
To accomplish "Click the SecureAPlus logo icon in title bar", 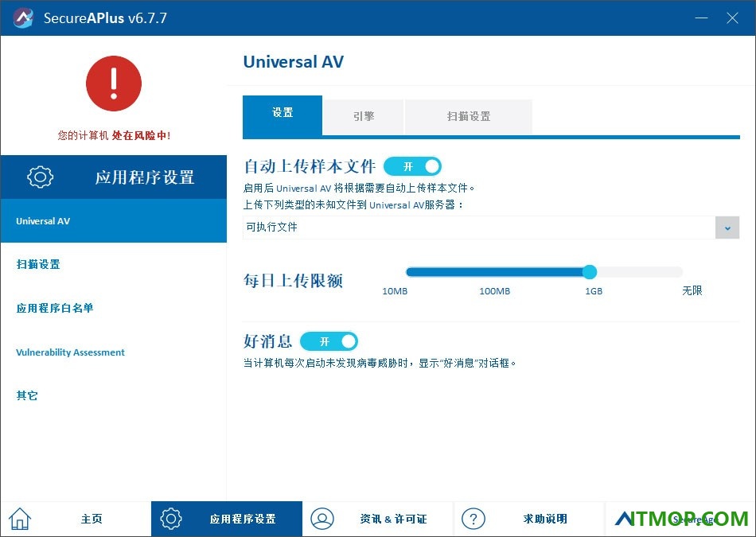I will [x=22, y=18].
